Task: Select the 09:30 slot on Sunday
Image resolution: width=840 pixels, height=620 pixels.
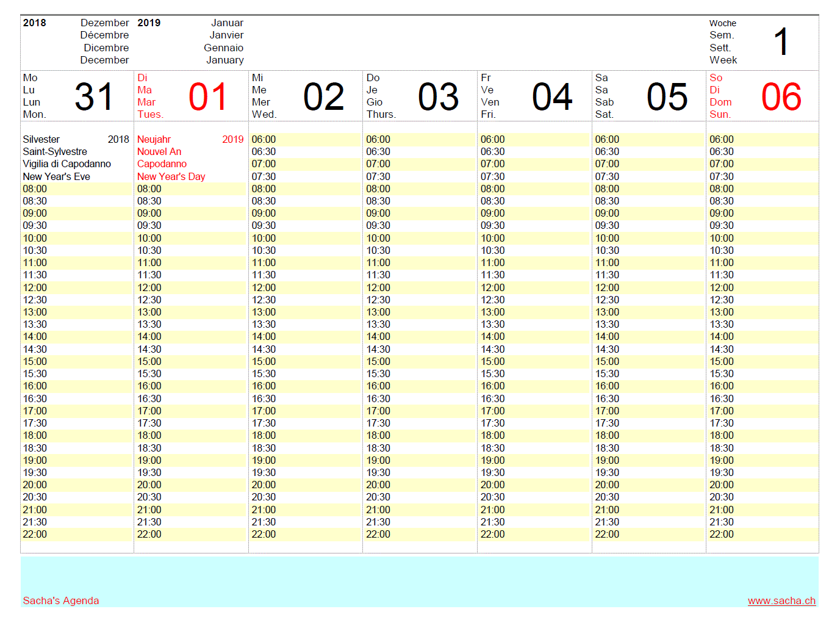Action: tap(763, 225)
